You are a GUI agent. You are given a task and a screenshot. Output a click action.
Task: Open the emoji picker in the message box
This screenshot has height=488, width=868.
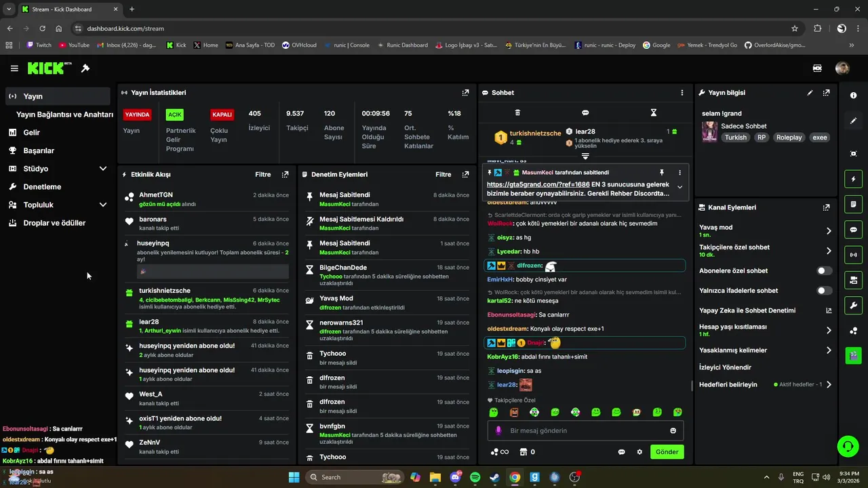673,430
